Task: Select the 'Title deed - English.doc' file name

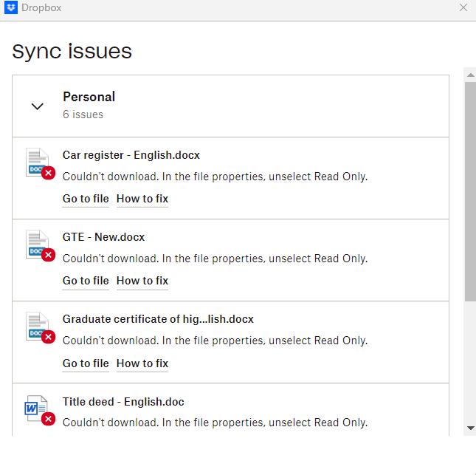Action: click(123, 402)
